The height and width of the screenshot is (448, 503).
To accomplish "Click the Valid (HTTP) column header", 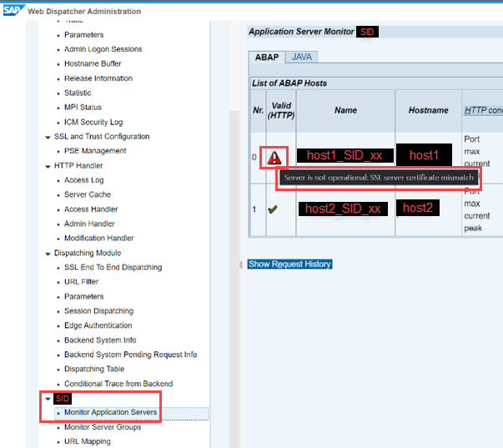I will coord(281,110).
